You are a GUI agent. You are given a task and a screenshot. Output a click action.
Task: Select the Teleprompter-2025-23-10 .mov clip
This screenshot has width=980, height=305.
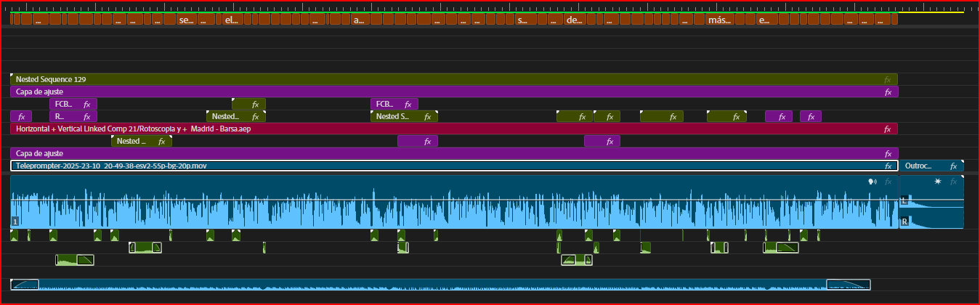[455, 166]
